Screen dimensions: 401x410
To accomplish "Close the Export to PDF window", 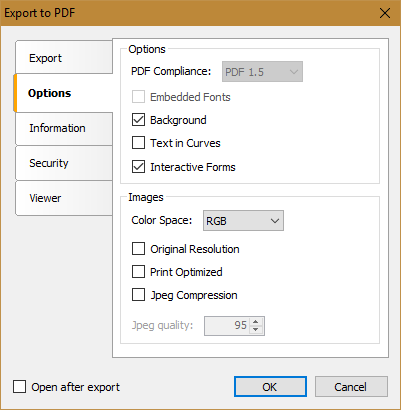I will 385,13.
